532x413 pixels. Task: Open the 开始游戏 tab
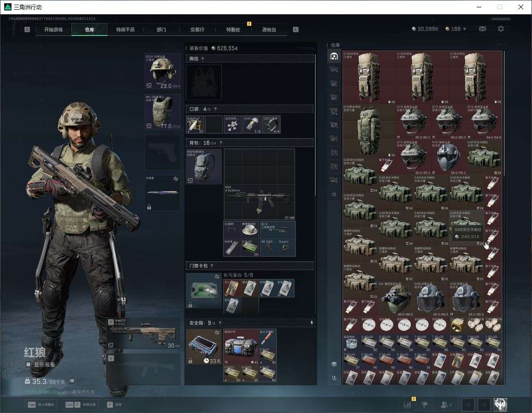point(53,29)
